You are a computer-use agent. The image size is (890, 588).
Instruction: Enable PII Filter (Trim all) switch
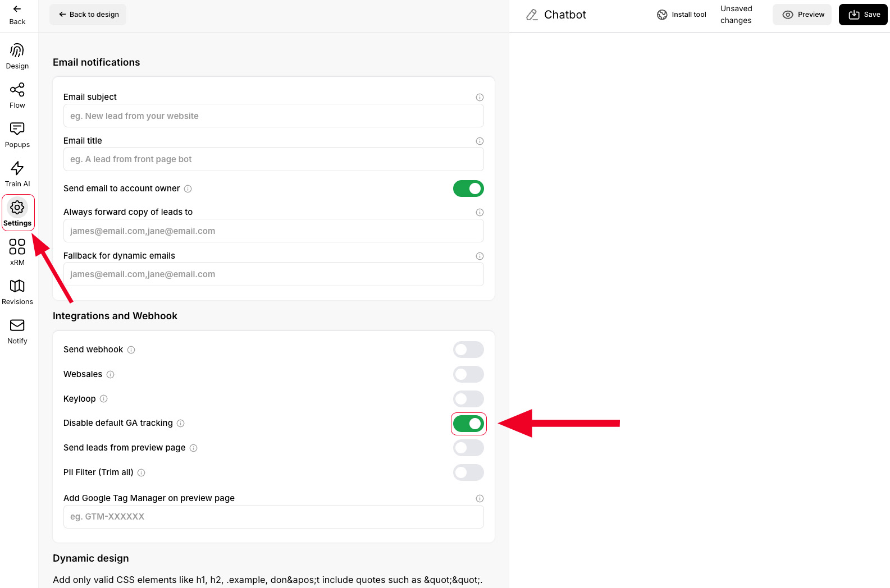click(468, 472)
